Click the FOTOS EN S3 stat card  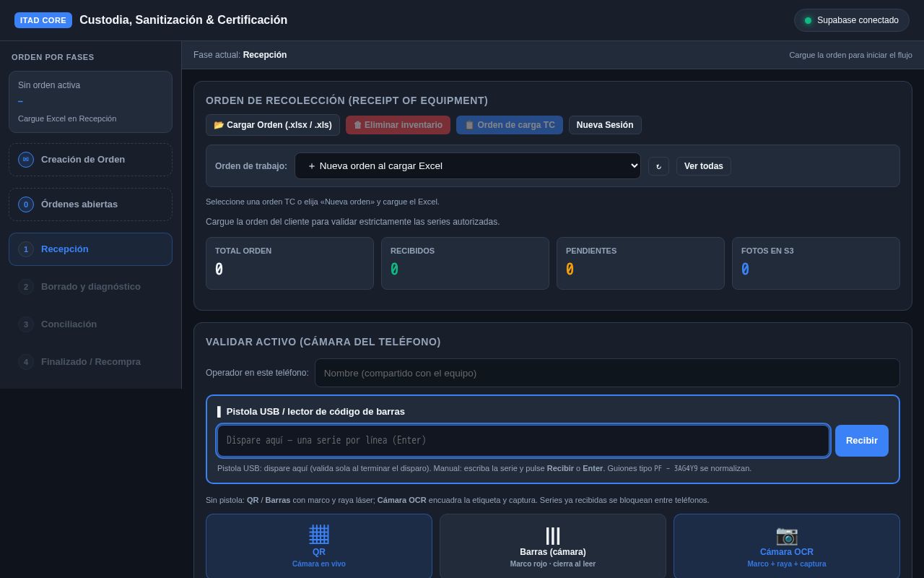(x=816, y=264)
